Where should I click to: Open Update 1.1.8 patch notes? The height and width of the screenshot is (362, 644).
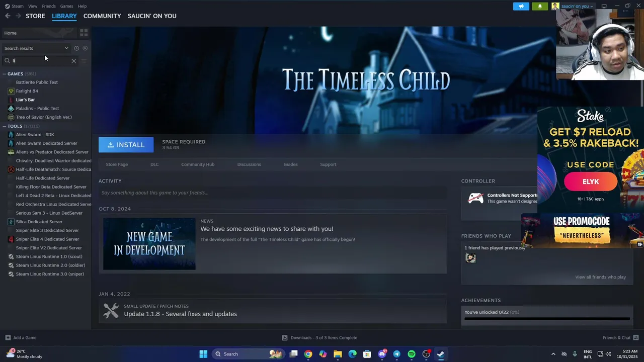181,314
